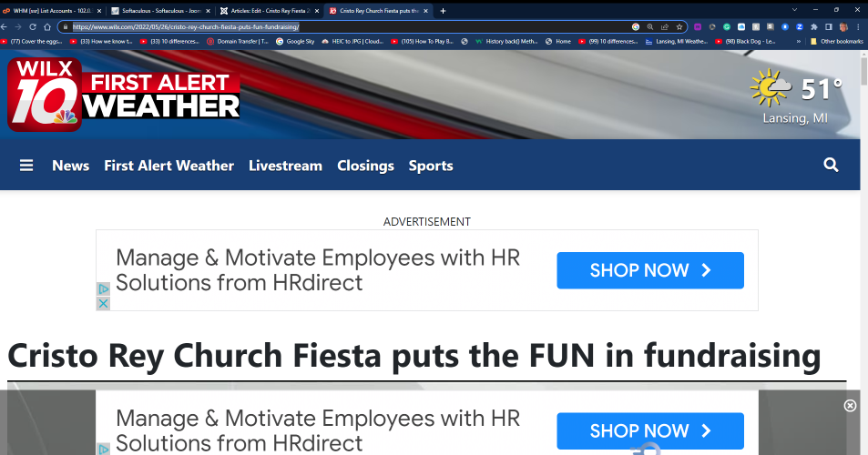
Task: Open the Closings nav item
Action: click(365, 166)
